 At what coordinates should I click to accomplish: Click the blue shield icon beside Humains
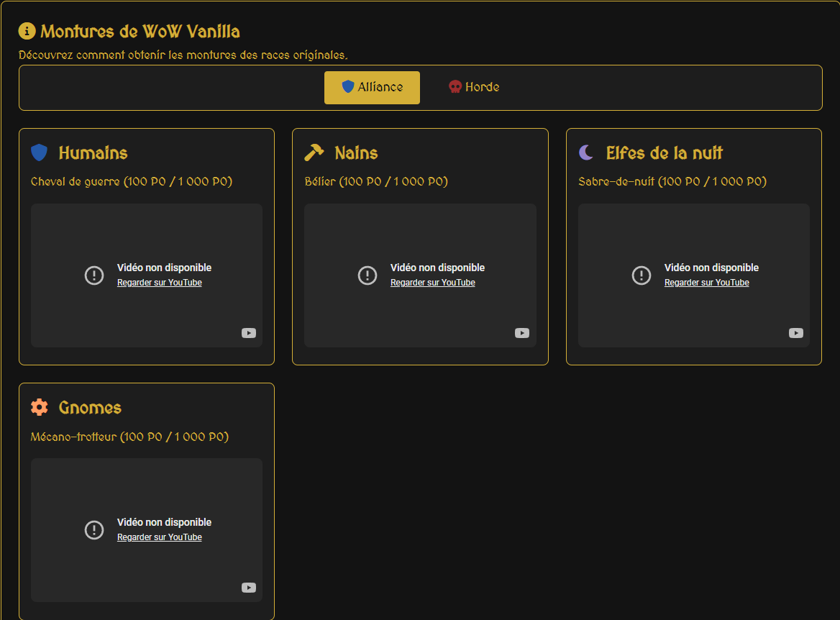[x=39, y=152]
